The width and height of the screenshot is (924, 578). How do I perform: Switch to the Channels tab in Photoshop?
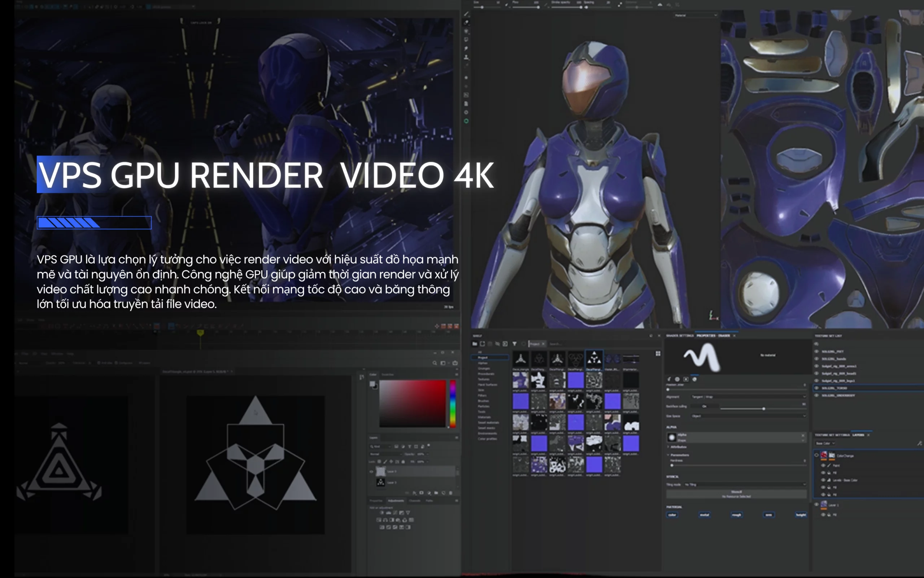(415, 501)
